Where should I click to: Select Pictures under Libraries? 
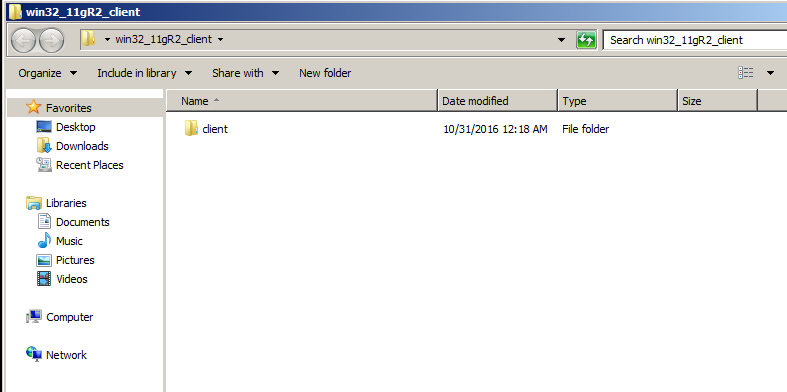pyautogui.click(x=75, y=260)
